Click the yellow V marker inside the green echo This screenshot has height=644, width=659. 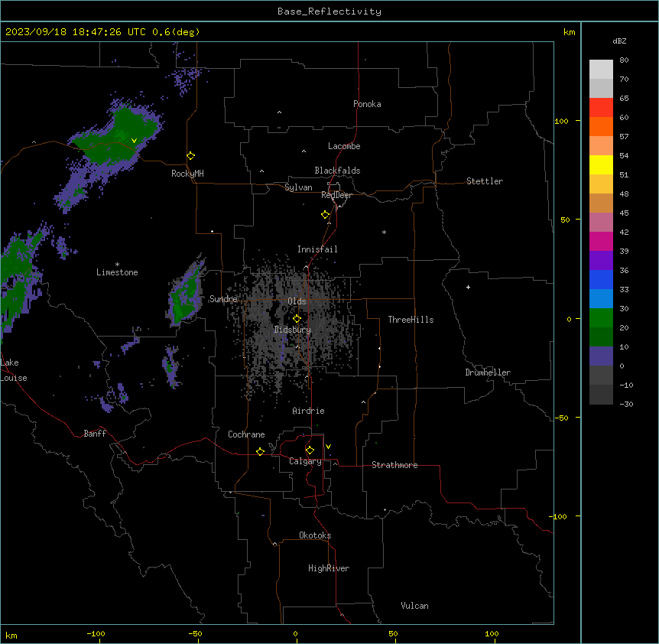134,141
